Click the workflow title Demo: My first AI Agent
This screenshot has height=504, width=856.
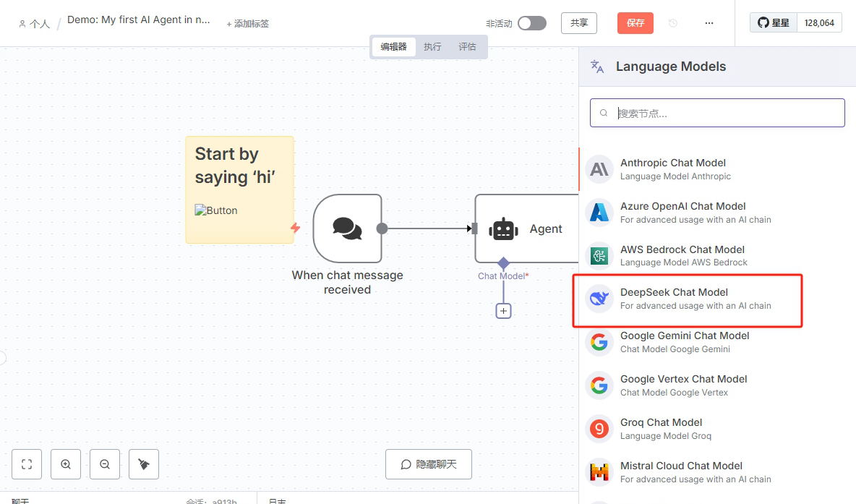click(x=139, y=20)
